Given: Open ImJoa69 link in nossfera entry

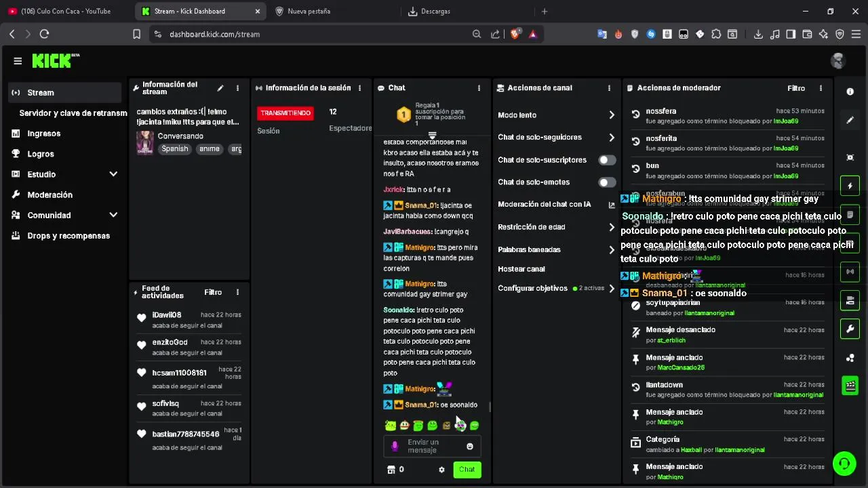Looking at the screenshot, I should [x=786, y=121].
